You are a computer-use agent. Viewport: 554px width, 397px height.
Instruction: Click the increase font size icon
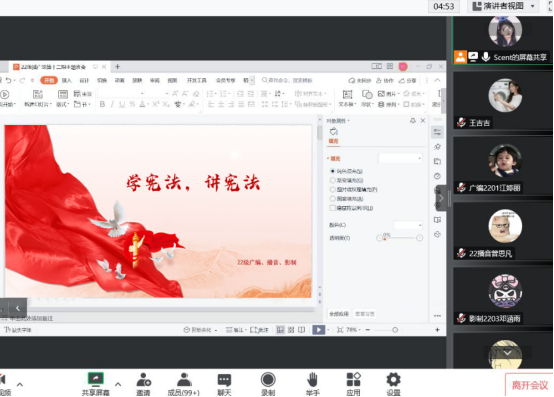click(175, 94)
